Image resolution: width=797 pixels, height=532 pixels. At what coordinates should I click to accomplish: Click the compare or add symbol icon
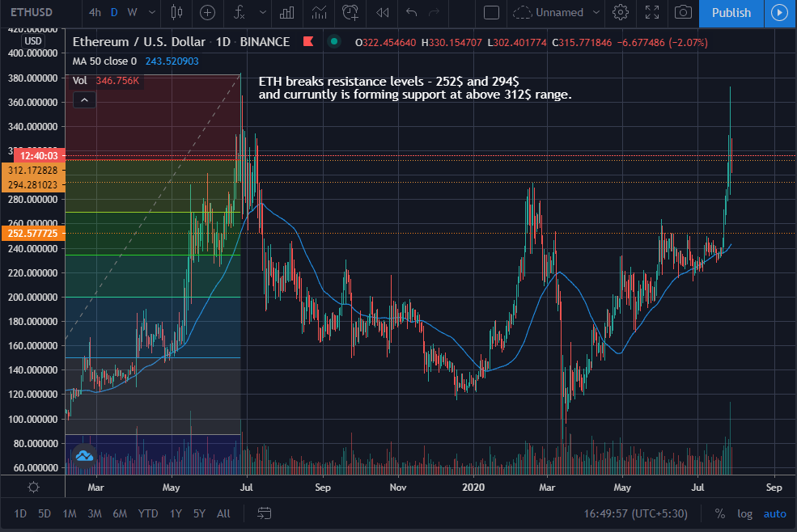[208, 12]
